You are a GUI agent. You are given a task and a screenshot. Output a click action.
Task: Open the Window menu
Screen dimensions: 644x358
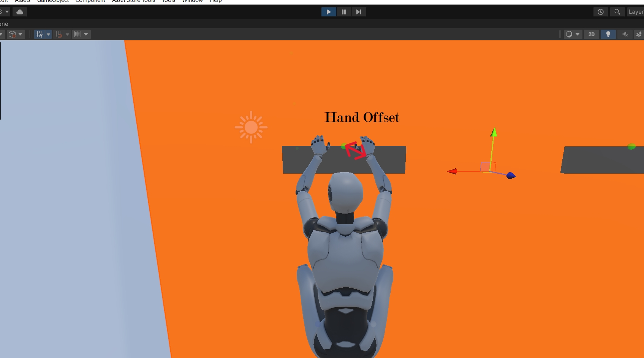pyautogui.click(x=192, y=1)
